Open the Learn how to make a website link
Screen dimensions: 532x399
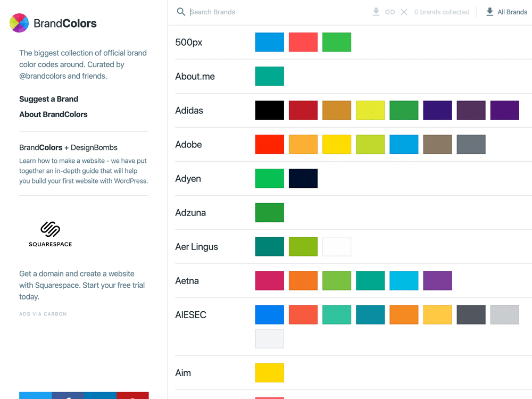pos(84,171)
